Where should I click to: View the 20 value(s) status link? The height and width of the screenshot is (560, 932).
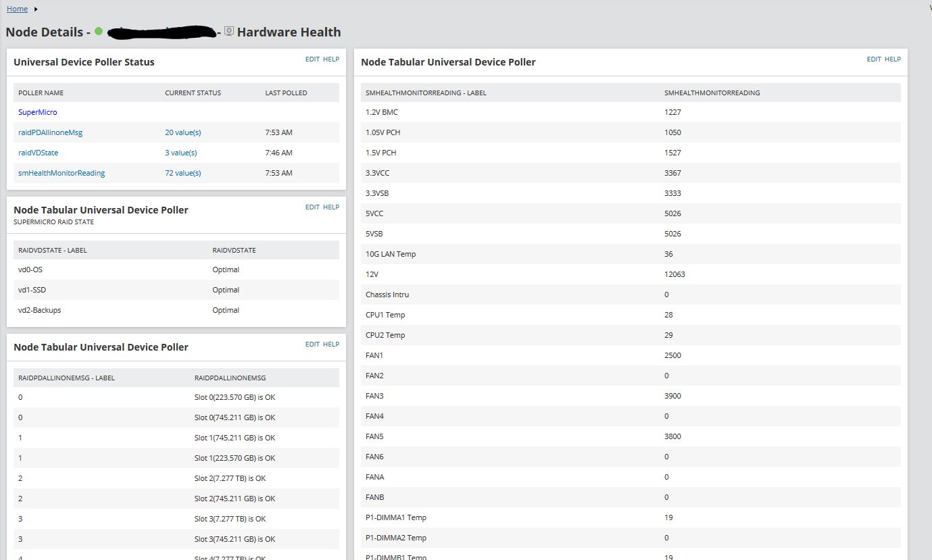(x=183, y=132)
